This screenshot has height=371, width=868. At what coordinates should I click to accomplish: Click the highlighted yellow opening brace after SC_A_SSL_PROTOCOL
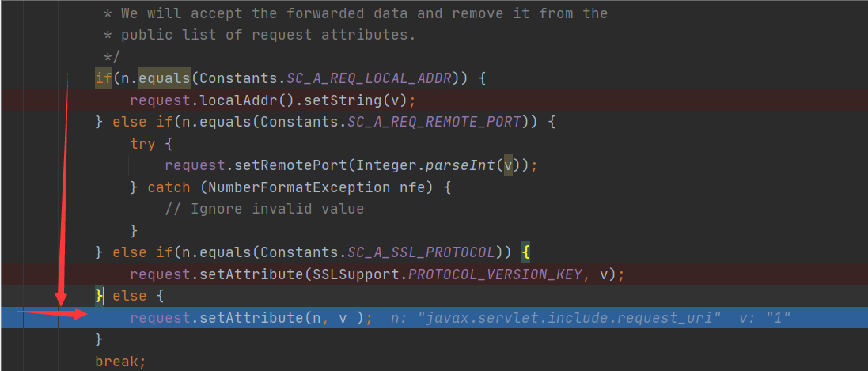pyautogui.click(x=525, y=252)
